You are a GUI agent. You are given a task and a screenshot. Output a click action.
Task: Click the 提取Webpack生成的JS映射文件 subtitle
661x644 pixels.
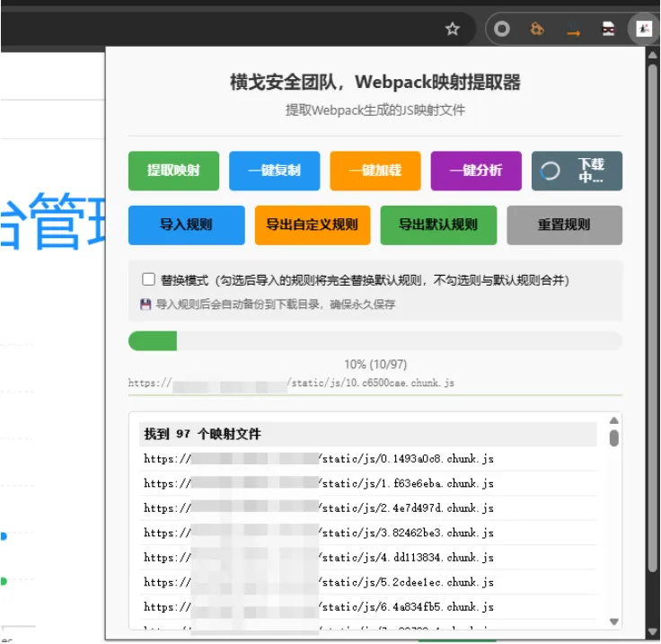click(x=375, y=110)
